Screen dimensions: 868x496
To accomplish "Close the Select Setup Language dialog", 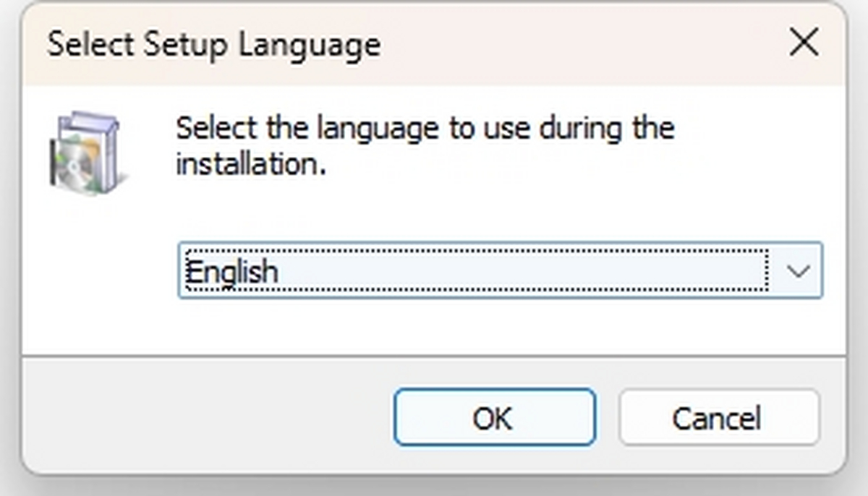I will tap(804, 43).
